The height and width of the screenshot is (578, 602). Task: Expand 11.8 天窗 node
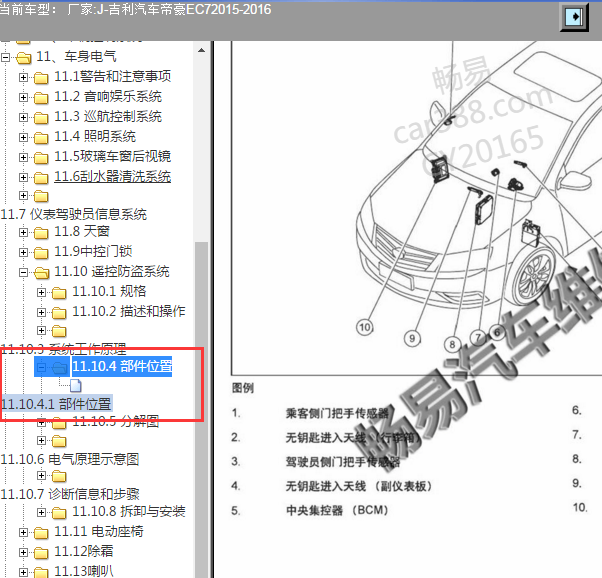coord(23,233)
